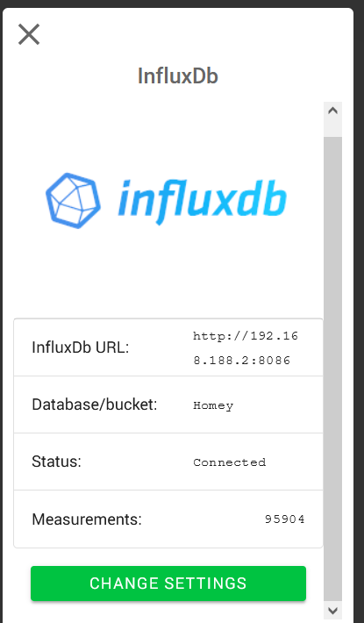This screenshot has height=623, width=364.
Task: Click the Homey bucket value
Action: [213, 405]
